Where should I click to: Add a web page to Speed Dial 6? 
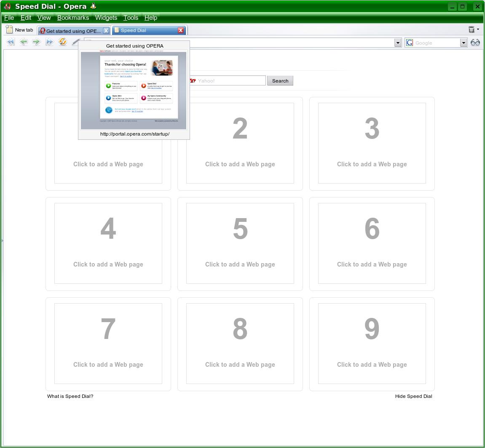[x=372, y=243]
